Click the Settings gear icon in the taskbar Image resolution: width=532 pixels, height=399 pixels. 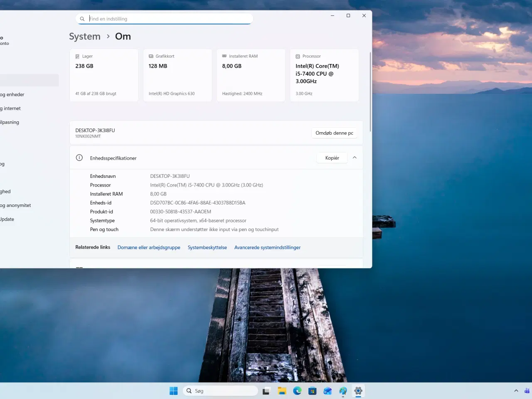(358, 391)
